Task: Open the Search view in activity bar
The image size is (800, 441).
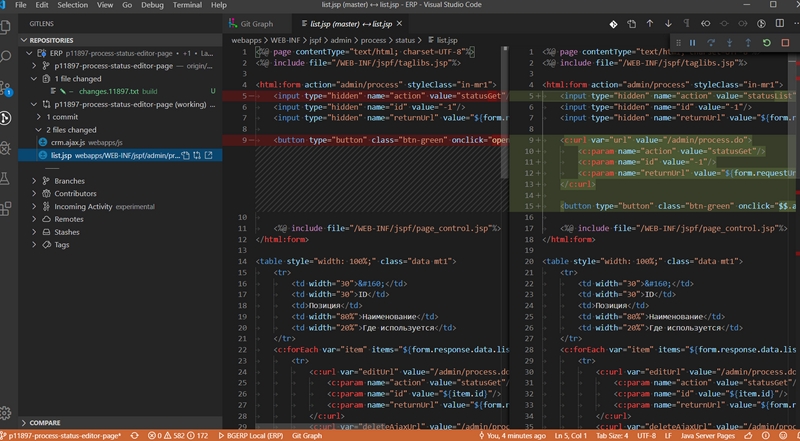Action: pyautogui.click(x=6, y=57)
